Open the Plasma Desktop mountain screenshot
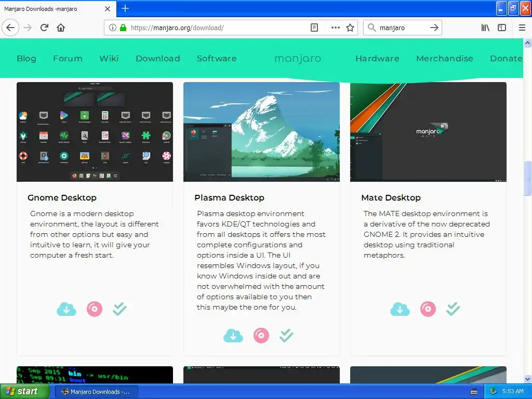The height and width of the screenshot is (399, 532). (x=261, y=131)
